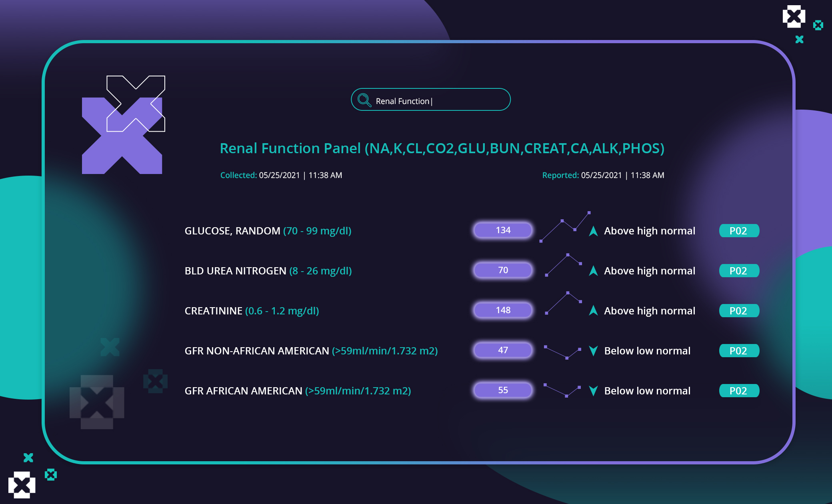Image resolution: width=832 pixels, height=504 pixels.
Task: Click the up arrow beside Urea Nitrogen status
Action: (x=593, y=271)
